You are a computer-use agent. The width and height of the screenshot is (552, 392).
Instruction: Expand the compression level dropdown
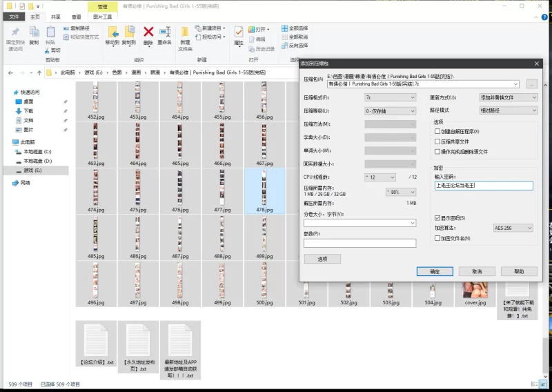391,110
